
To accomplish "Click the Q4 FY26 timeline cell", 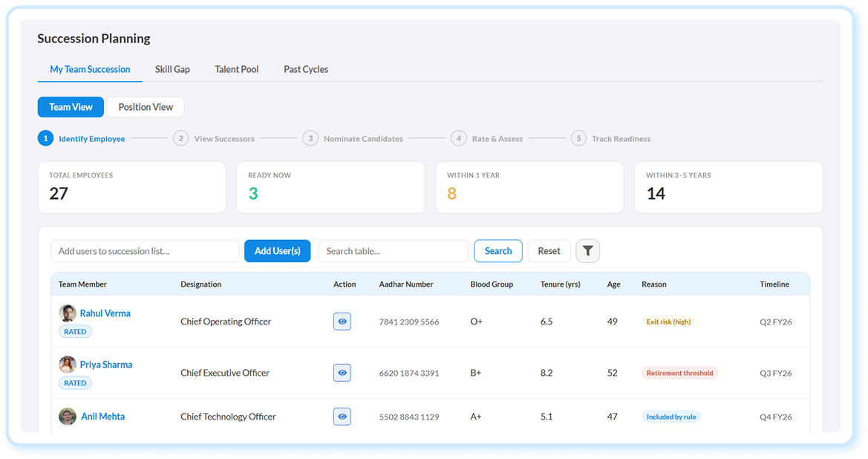I will (x=775, y=417).
